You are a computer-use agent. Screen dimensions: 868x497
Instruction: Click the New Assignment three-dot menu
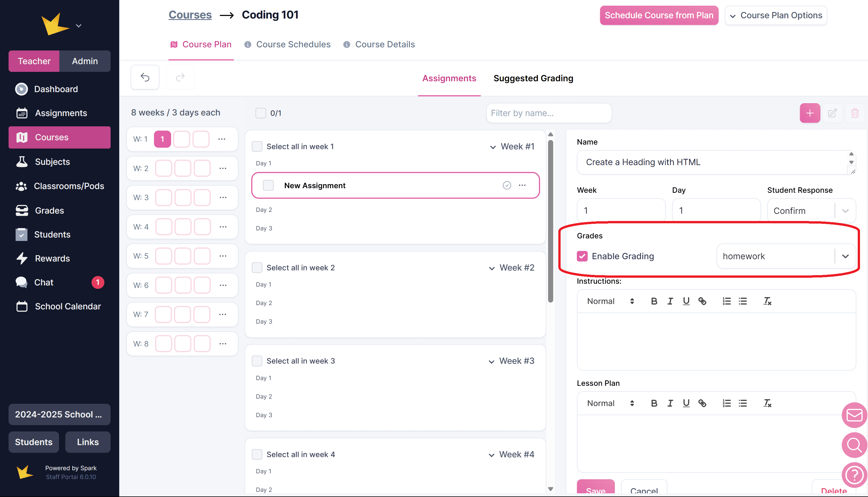point(522,185)
